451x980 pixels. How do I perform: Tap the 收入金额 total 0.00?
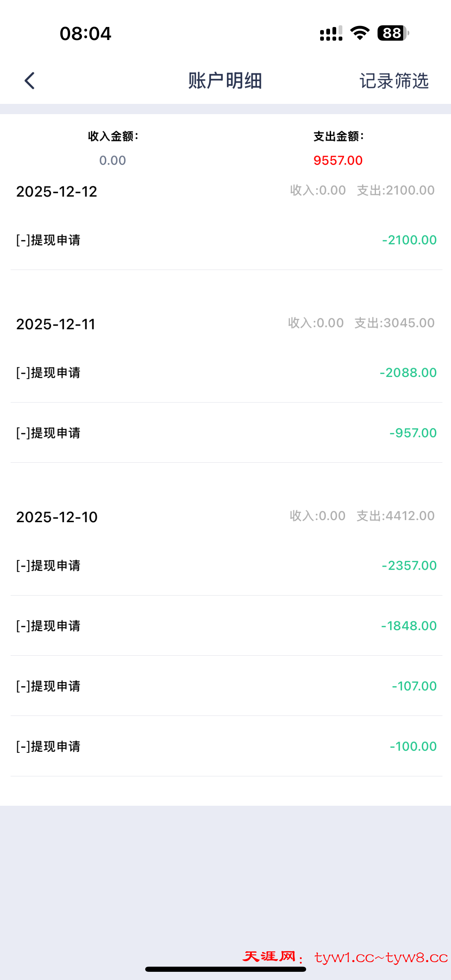(112, 160)
